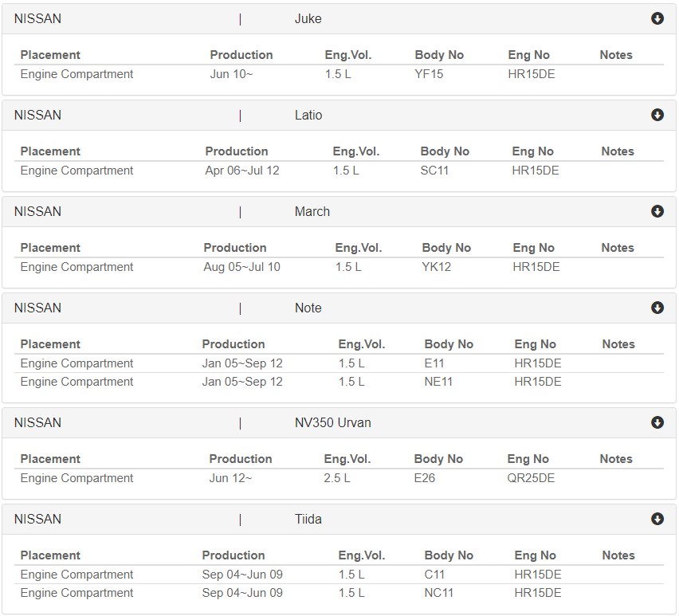
Task: Collapse the Tiida panel arrow icon
Action: [657, 519]
